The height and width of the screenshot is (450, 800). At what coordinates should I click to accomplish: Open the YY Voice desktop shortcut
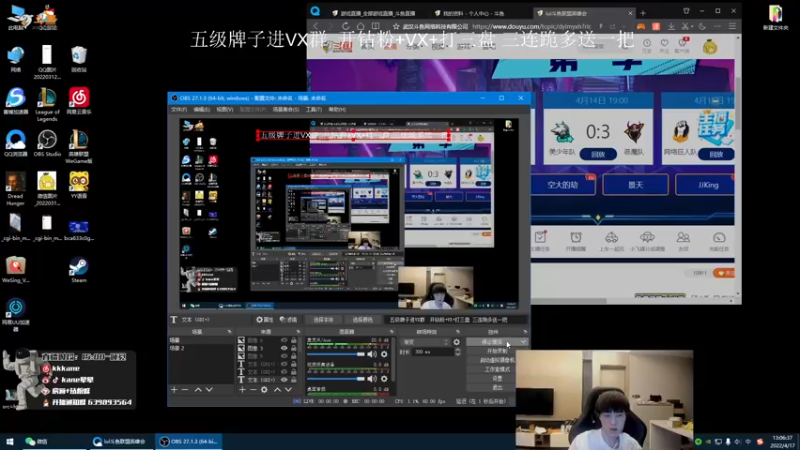coord(79,185)
